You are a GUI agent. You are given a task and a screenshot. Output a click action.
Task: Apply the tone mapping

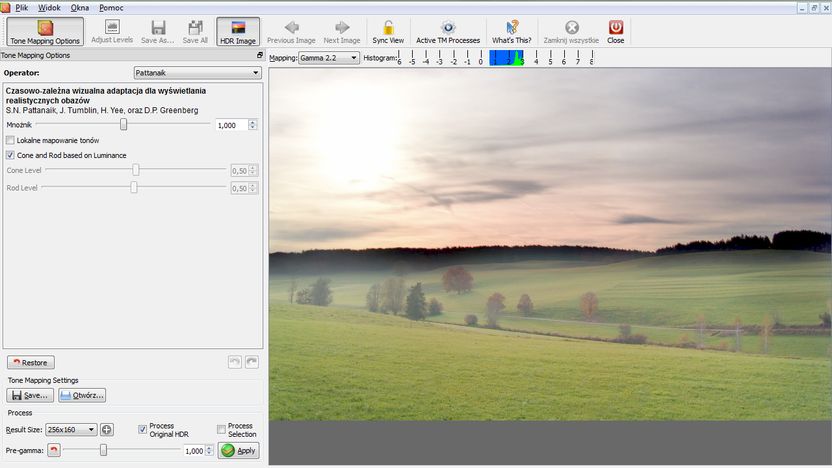click(239, 450)
